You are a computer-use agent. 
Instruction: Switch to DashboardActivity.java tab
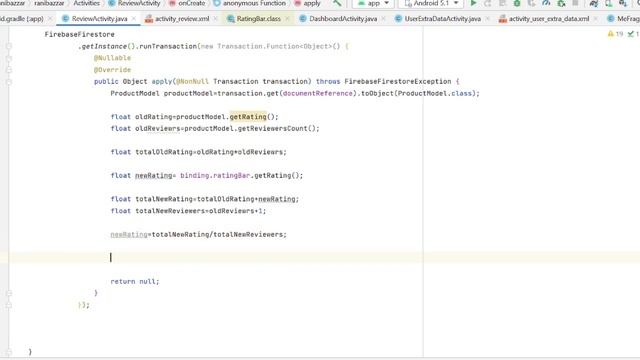(x=343, y=19)
